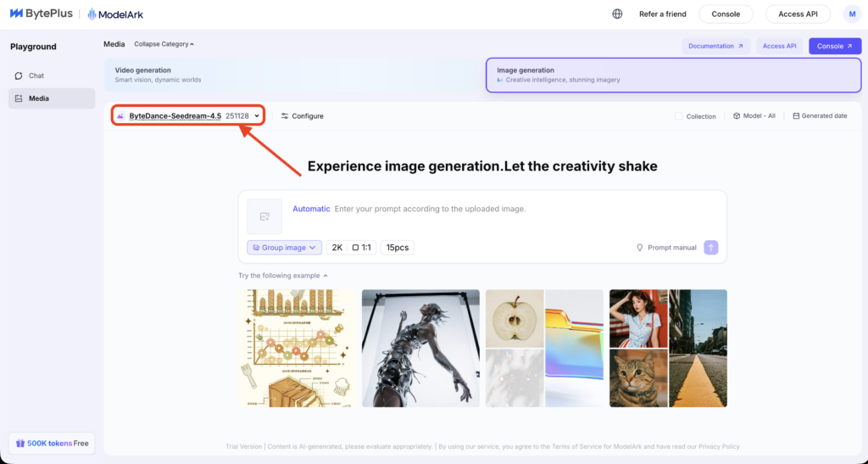Open the Documentation link
This screenshot has width=868, height=464.
(715, 46)
